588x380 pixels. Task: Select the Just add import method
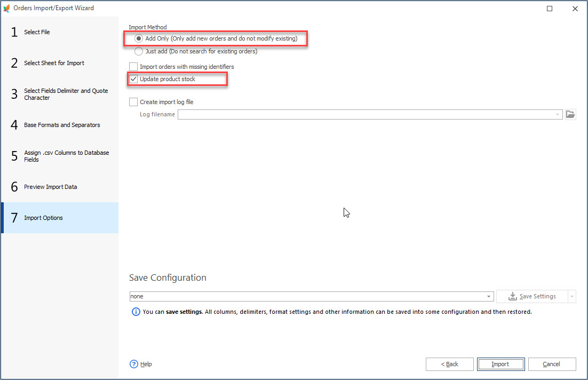(139, 51)
